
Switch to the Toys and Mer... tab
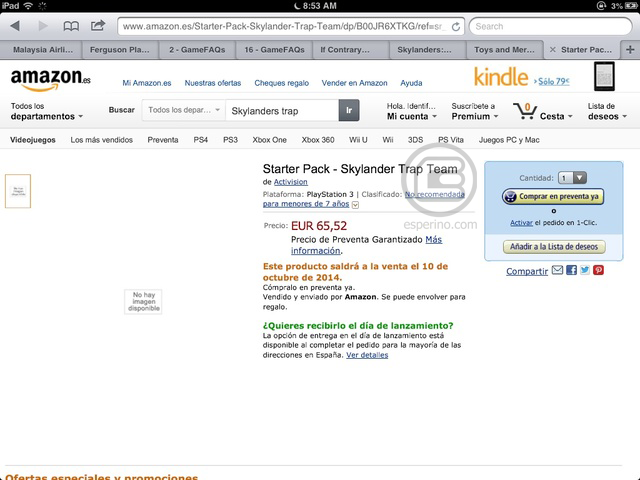tap(504, 48)
